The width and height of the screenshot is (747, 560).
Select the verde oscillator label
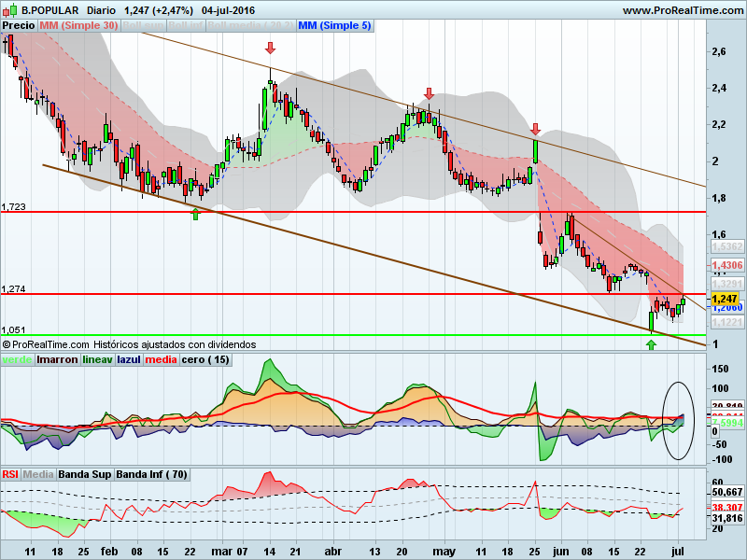tap(17, 359)
